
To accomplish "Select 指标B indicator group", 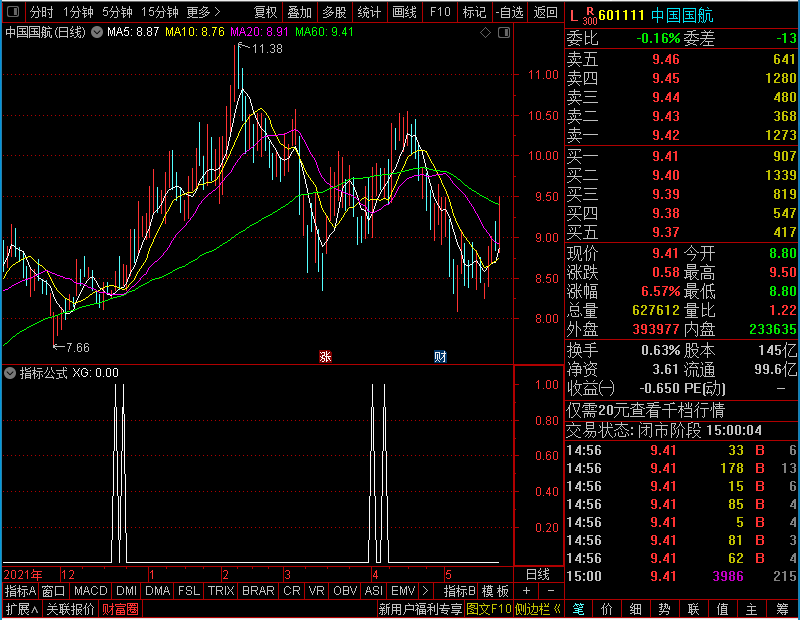I will click(x=460, y=591).
